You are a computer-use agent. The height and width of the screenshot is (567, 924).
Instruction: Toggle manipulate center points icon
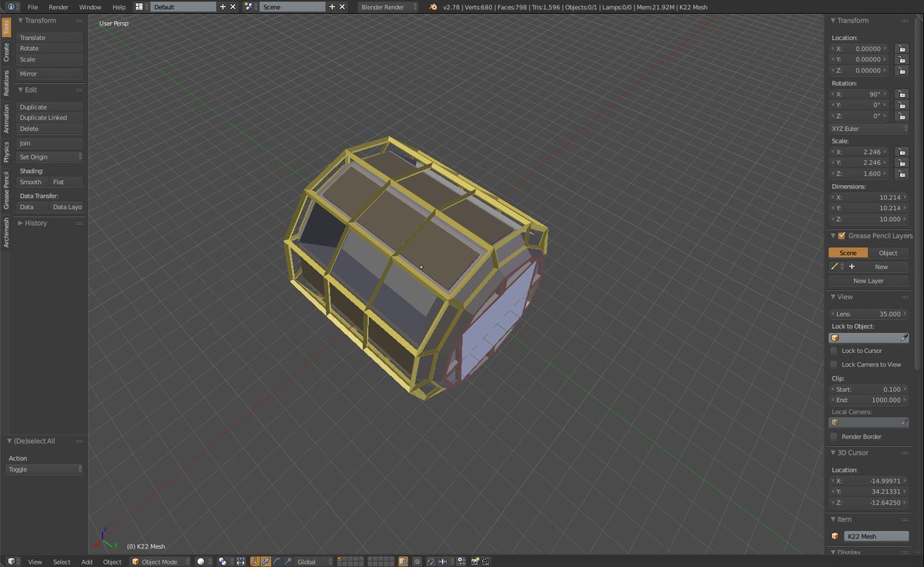[241, 562]
